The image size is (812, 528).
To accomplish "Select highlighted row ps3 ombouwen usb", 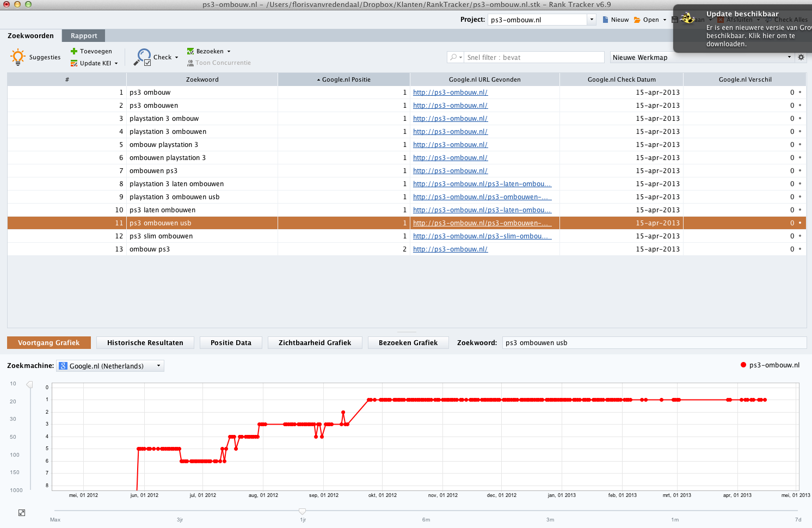I will click(x=407, y=223).
